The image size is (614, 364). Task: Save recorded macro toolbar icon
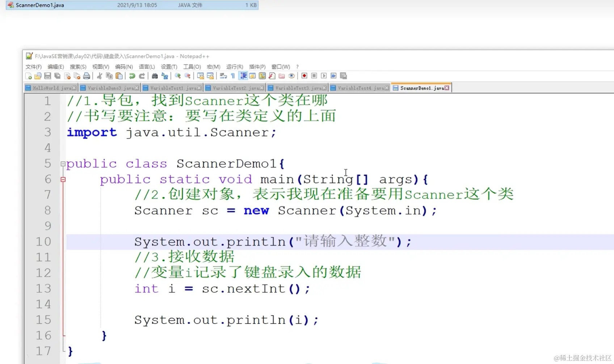click(x=343, y=76)
